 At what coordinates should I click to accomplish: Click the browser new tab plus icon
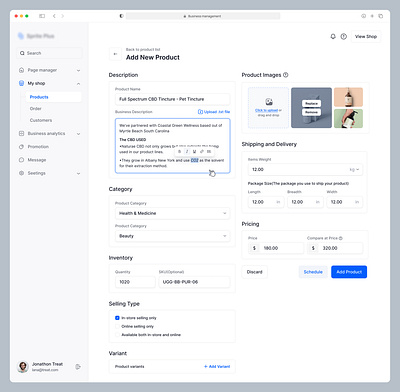[372, 16]
